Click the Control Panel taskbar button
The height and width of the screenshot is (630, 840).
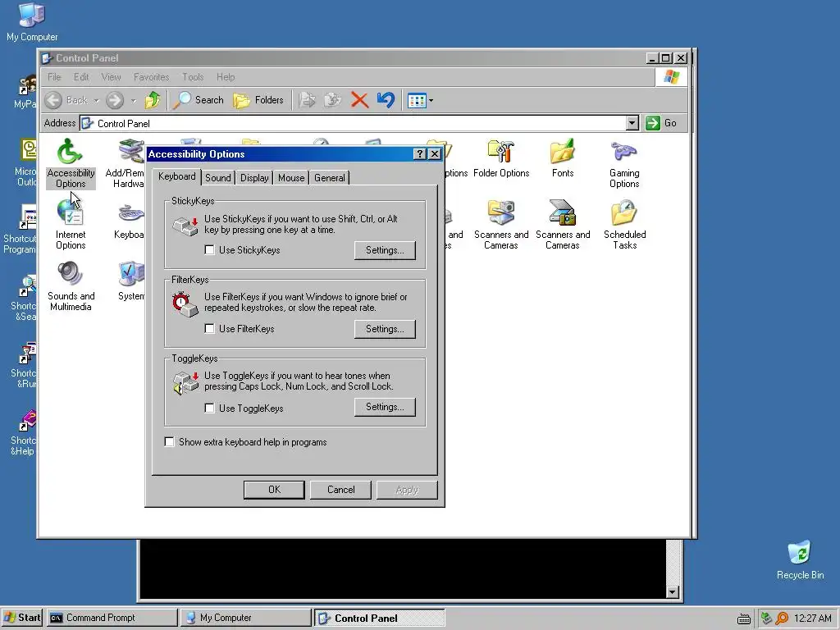[379, 618]
